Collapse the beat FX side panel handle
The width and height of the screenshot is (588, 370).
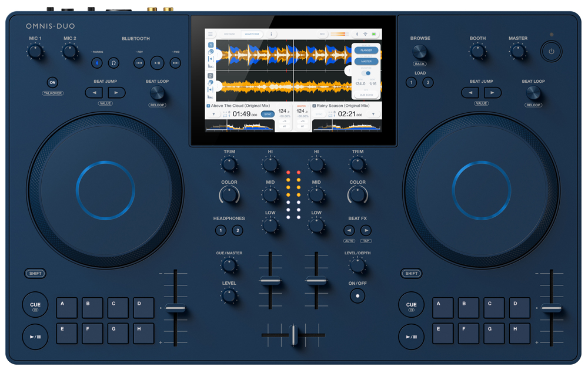pyautogui.click(x=349, y=70)
